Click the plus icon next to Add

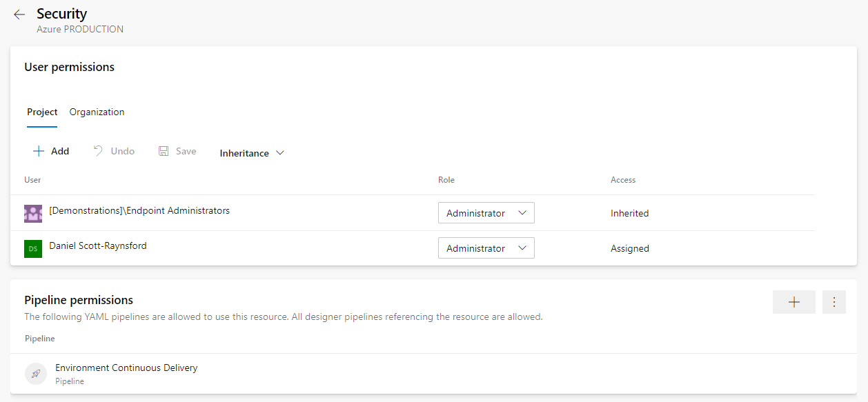click(39, 151)
